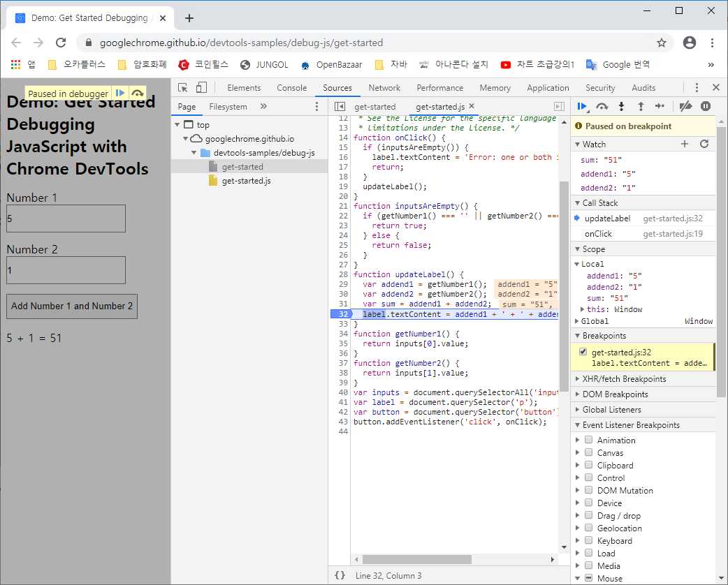
Task: Open the Application tab
Action: coord(548,88)
